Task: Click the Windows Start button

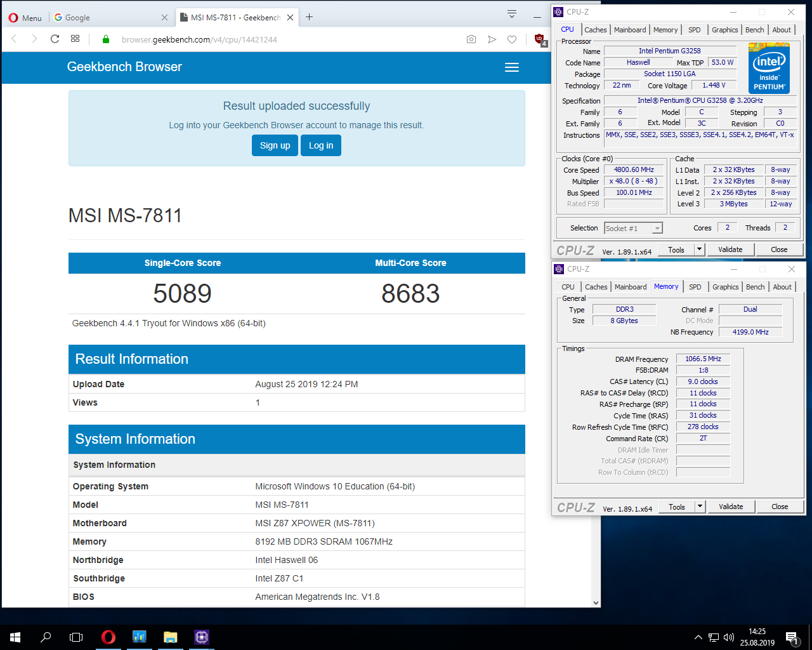Action: coord(15,637)
